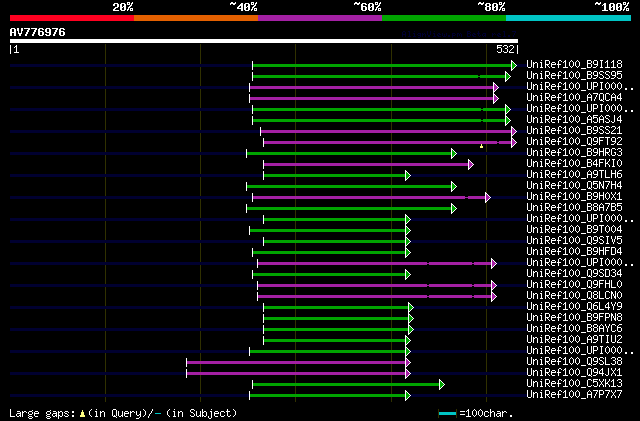Select the UniRef100_Q9FHL0 label
The image size is (640, 421).
coord(574,285)
